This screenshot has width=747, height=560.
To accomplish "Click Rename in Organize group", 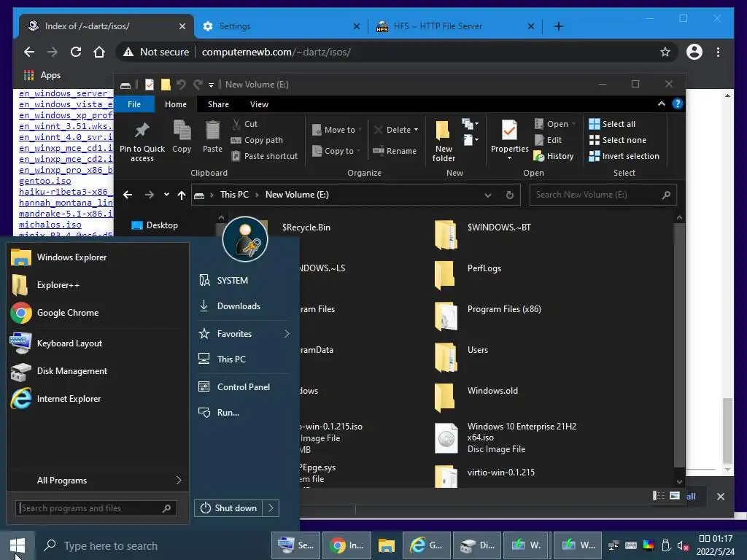I will click(x=395, y=151).
